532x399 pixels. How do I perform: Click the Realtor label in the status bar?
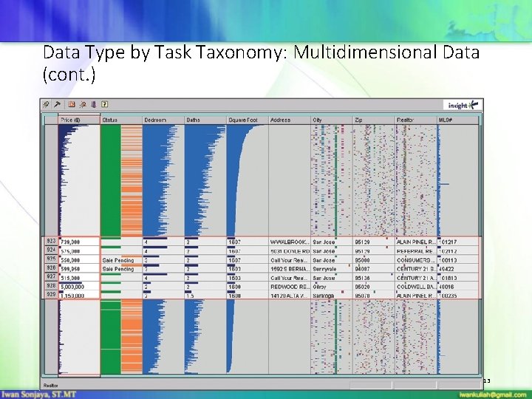coord(50,386)
